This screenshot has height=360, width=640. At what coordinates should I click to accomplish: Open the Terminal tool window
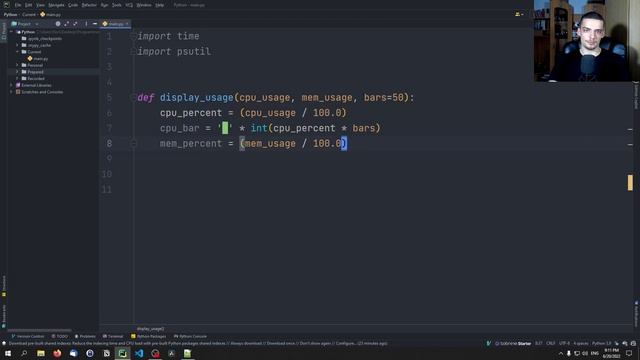(x=113, y=336)
